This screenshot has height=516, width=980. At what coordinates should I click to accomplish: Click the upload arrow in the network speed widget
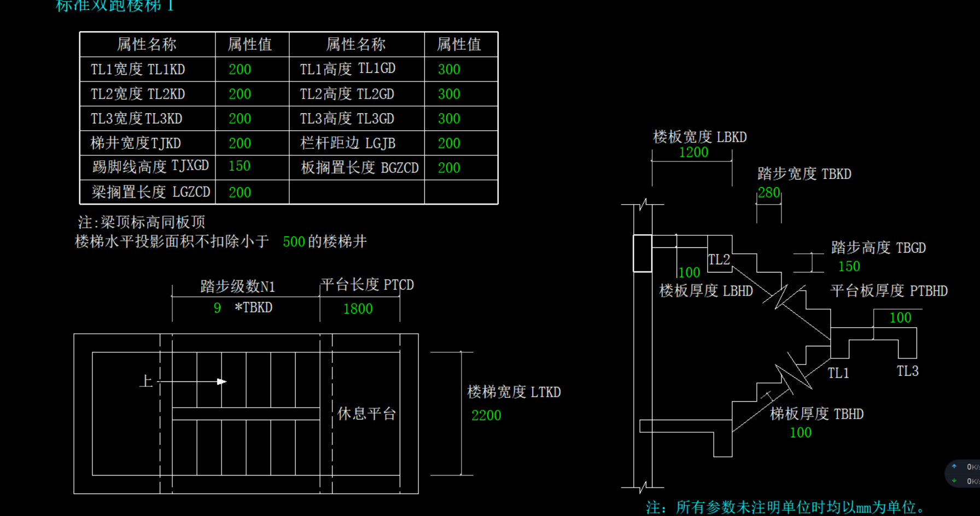pyautogui.click(x=954, y=466)
